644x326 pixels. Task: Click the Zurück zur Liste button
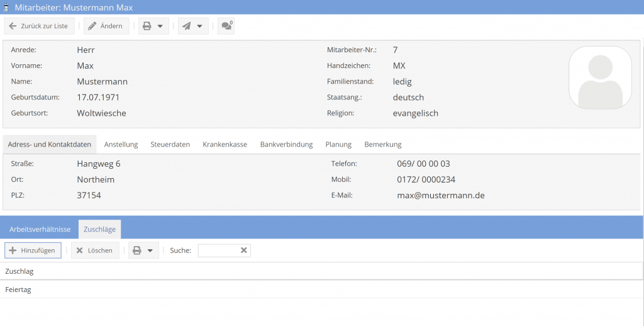point(39,26)
